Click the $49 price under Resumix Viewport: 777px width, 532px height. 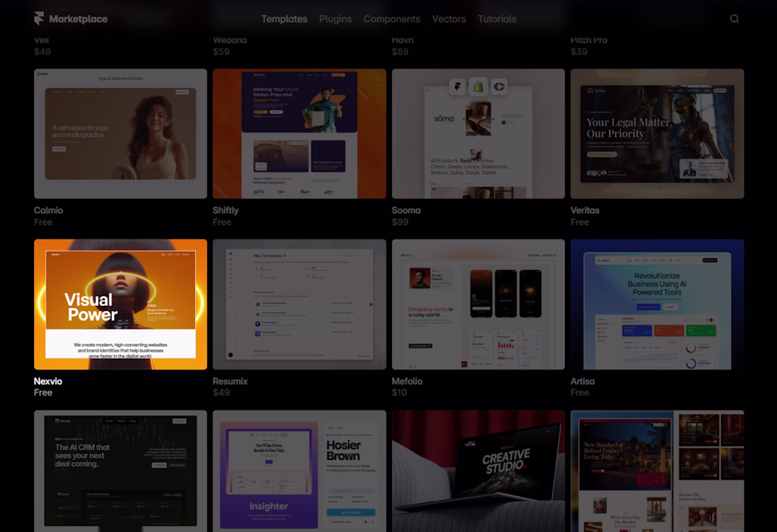(221, 393)
